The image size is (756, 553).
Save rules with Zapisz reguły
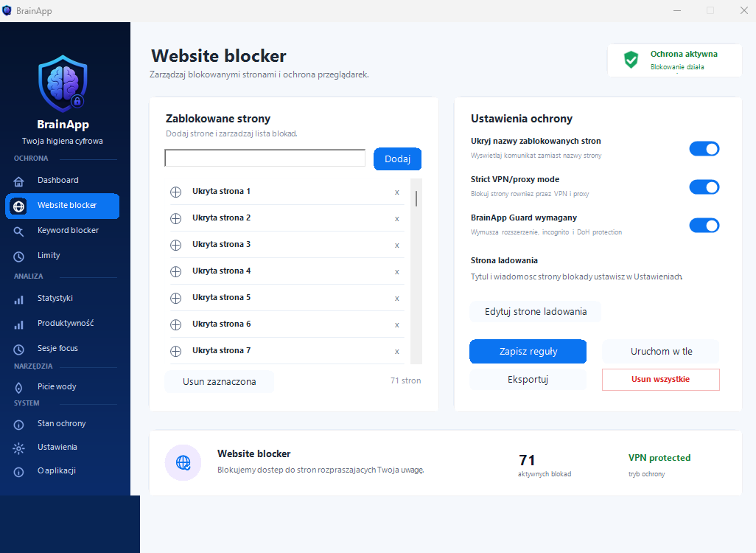click(528, 351)
